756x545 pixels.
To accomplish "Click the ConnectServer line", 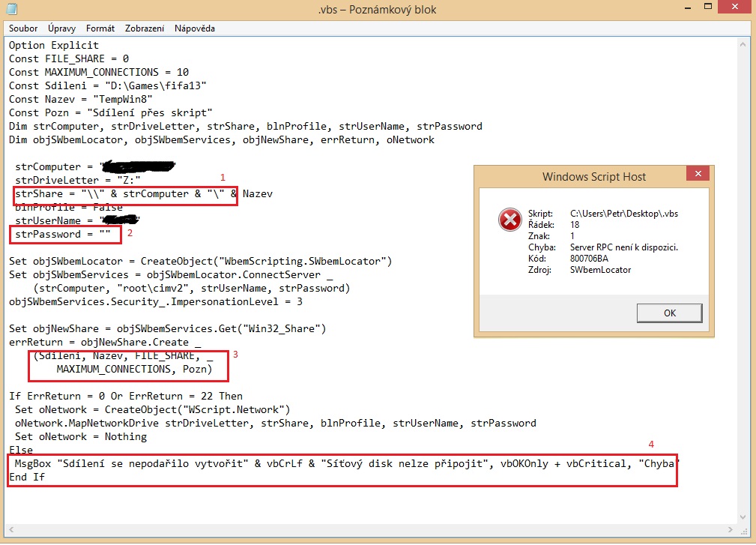I will (171, 275).
